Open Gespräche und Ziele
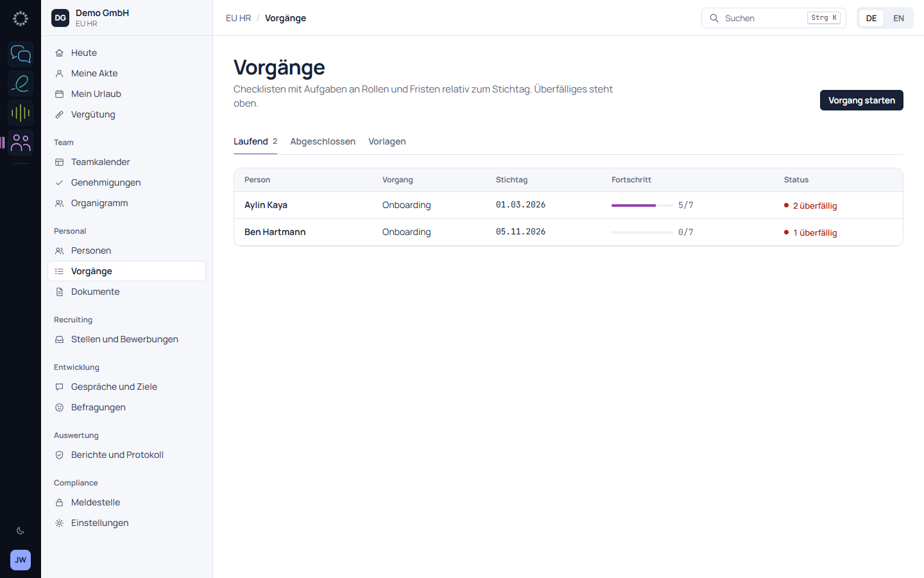This screenshot has width=924, height=578. tap(126, 387)
